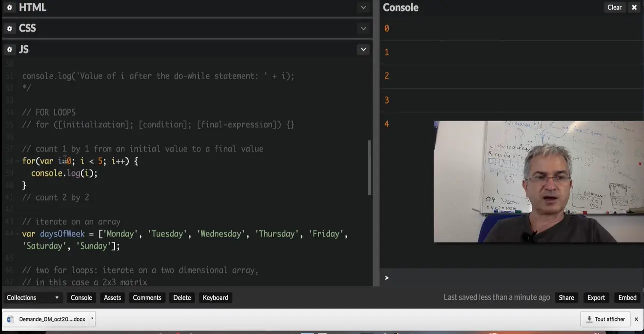This screenshot has height=334, width=644.
Task: Expand the HTML panel dropdown chevron
Action: [x=363, y=8]
